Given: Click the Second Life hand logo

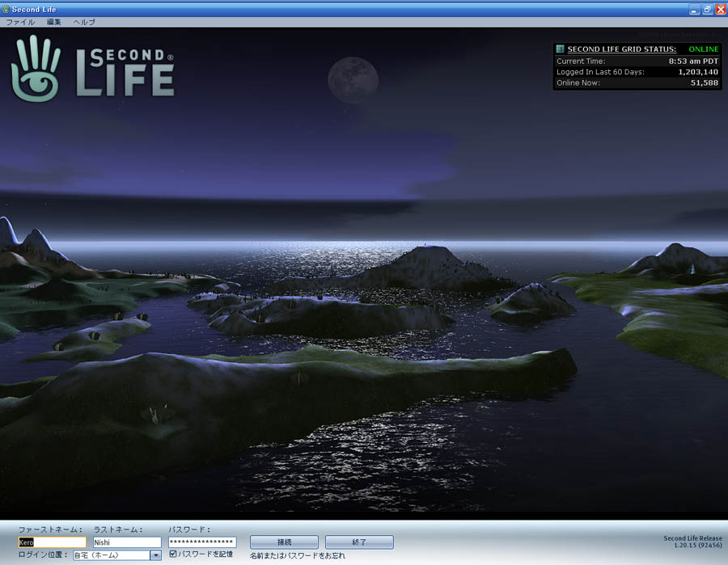Looking at the screenshot, I should 36,68.
